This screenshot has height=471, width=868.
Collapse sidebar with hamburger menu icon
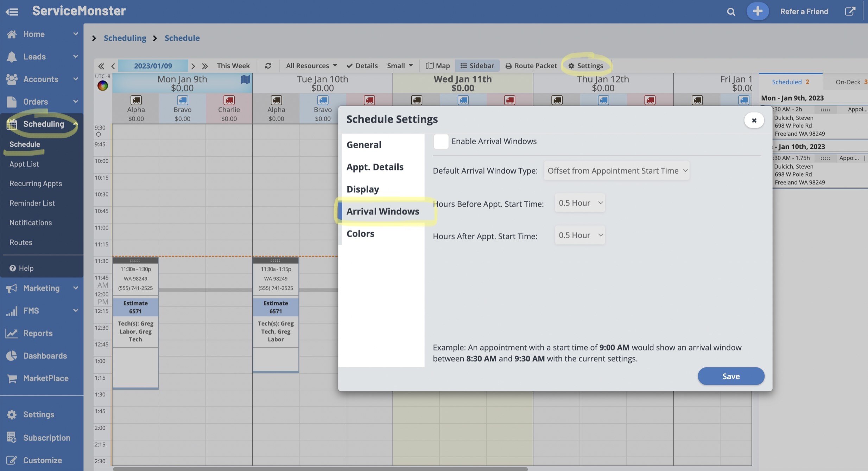tap(12, 12)
